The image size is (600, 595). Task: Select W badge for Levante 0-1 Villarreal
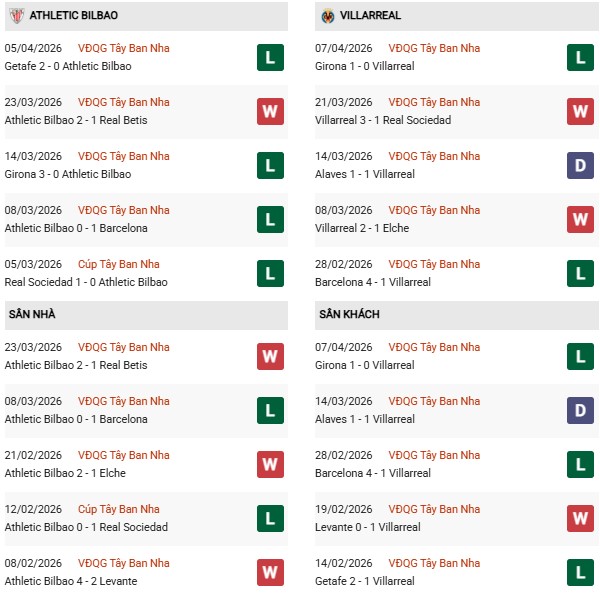coord(580,518)
